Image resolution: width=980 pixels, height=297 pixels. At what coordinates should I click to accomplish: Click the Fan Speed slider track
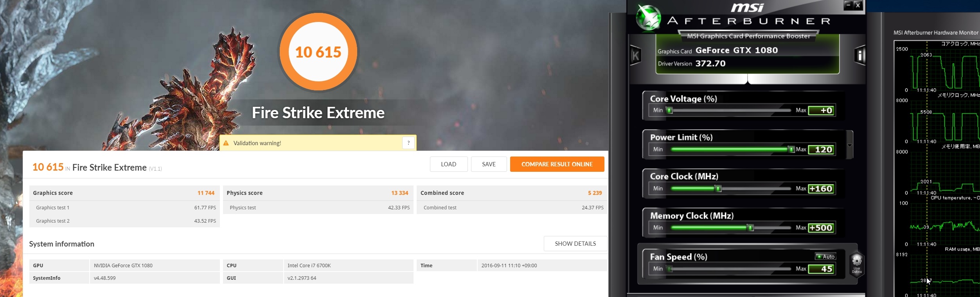click(x=731, y=269)
